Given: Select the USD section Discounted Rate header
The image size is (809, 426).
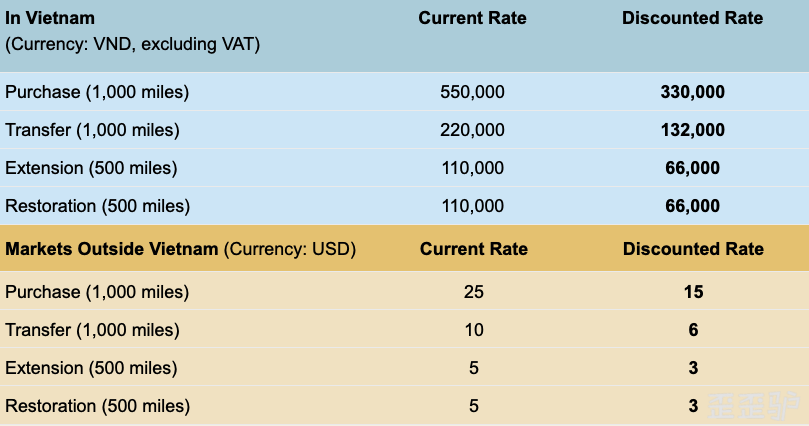Looking at the screenshot, I should (x=693, y=249).
